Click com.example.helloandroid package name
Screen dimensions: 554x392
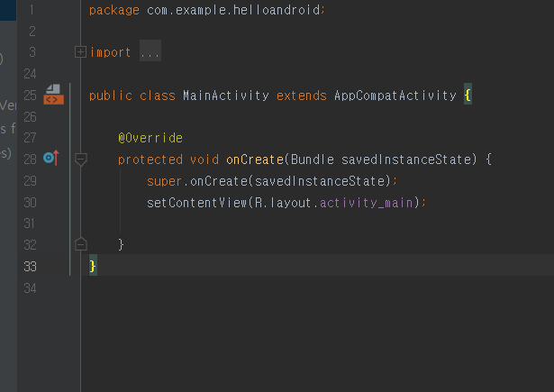(x=233, y=10)
